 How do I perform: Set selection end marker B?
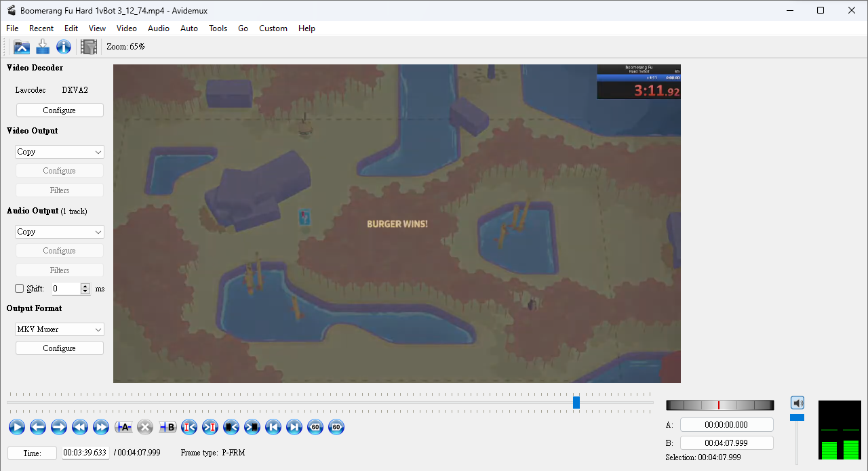(x=167, y=427)
